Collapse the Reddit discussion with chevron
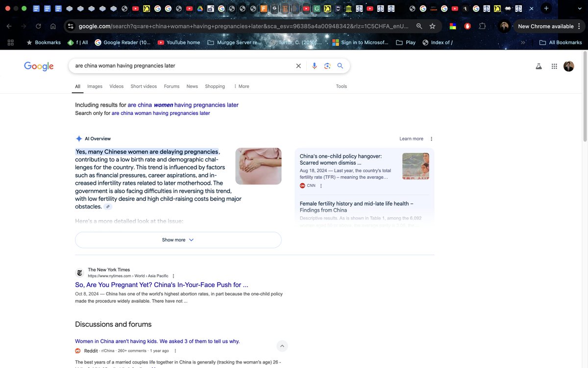Viewport: 588px width, 368px height. click(282, 346)
